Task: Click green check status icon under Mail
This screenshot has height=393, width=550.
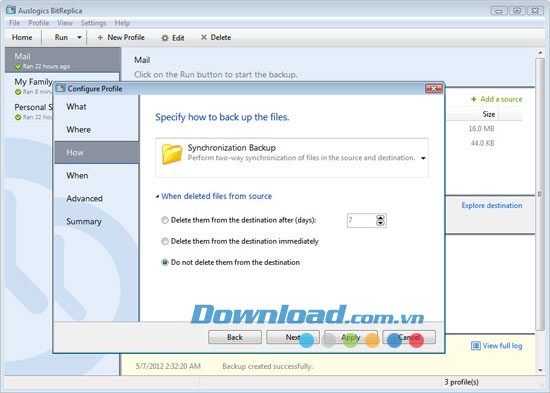Action: [18, 66]
